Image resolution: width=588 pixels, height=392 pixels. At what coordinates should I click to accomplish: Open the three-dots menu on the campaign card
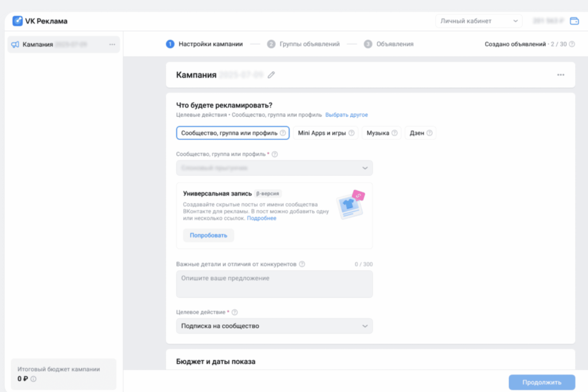tap(560, 74)
